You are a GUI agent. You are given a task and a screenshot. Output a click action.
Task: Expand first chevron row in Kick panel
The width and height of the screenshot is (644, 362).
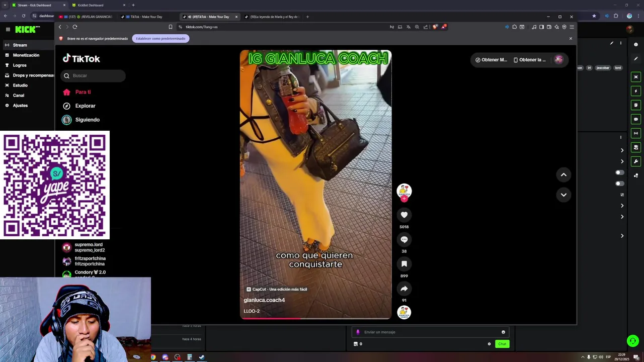coord(622,150)
